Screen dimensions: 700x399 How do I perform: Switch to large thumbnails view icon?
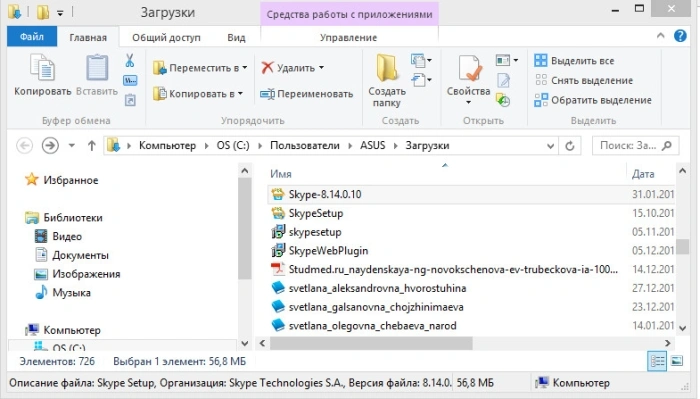coord(677,361)
